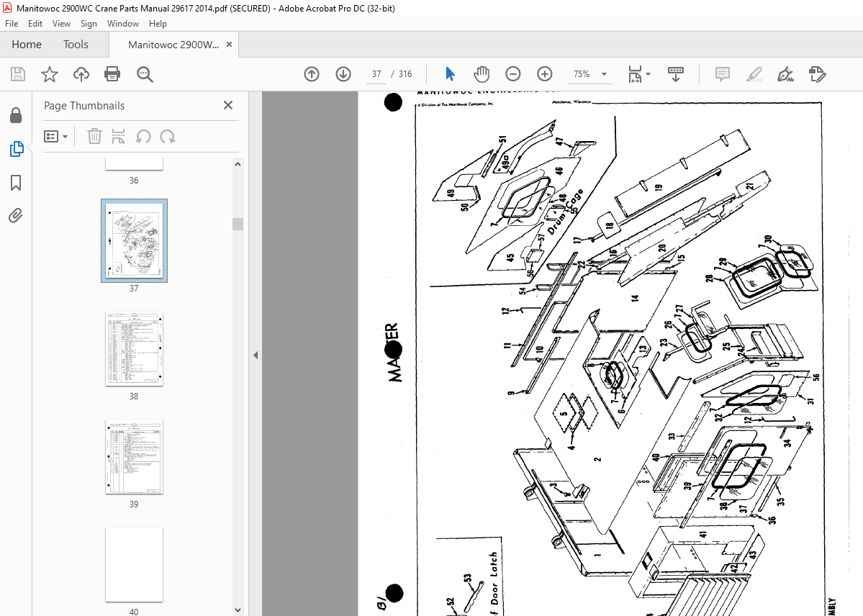This screenshot has height=616, width=863.
Task: Open security lock panel in sidebar
Action: 16,115
